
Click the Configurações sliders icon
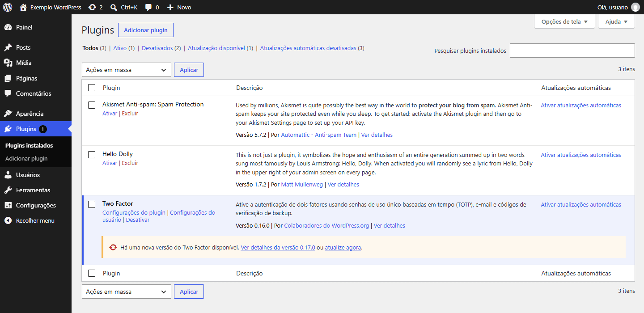tap(8, 205)
